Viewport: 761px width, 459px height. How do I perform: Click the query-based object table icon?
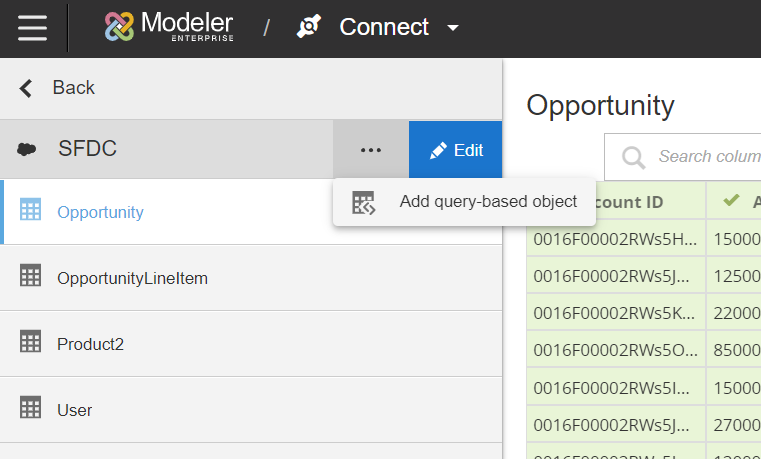coord(363,203)
